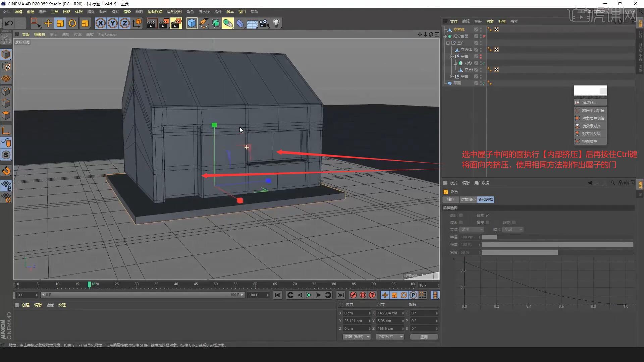Open the Render Settings icon

pos(176,23)
